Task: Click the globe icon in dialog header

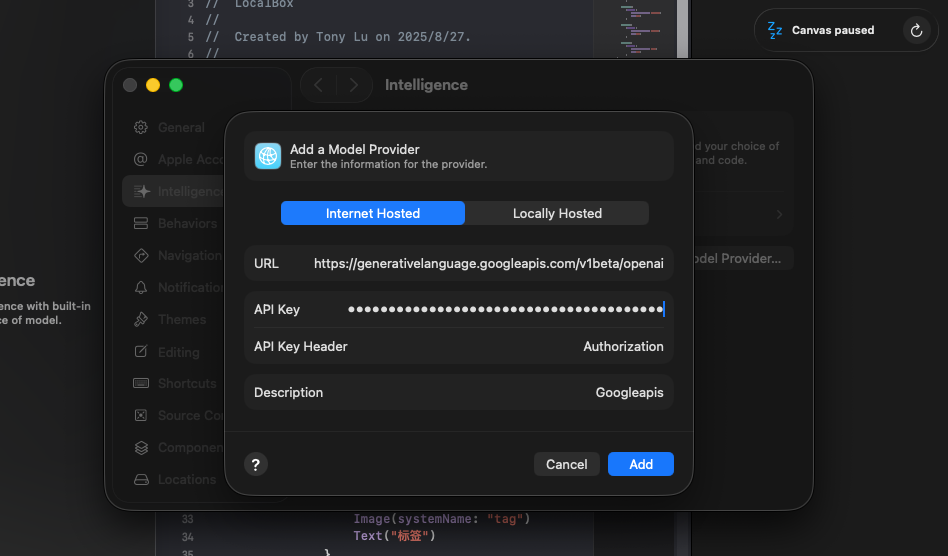Action: (x=268, y=156)
